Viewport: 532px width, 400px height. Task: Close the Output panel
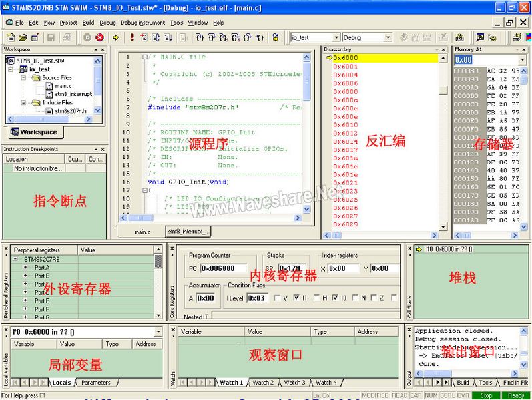[x=409, y=329]
